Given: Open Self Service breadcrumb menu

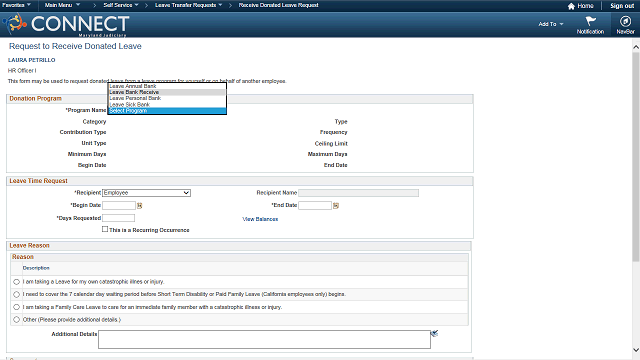Looking at the screenshot, I should [121, 5].
